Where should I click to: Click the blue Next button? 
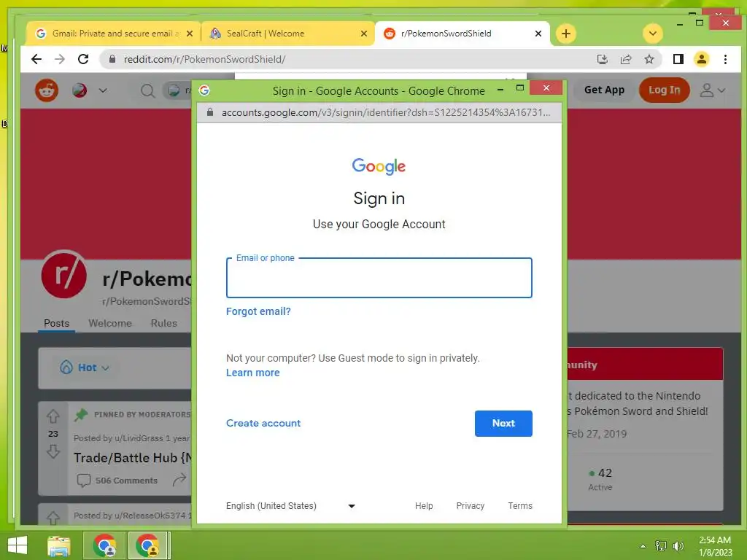503,424
